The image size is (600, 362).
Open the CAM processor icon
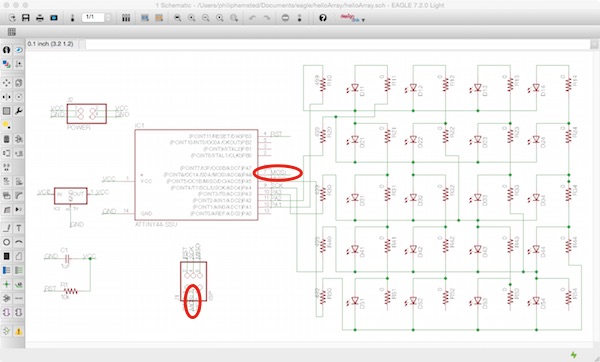pos(54,18)
